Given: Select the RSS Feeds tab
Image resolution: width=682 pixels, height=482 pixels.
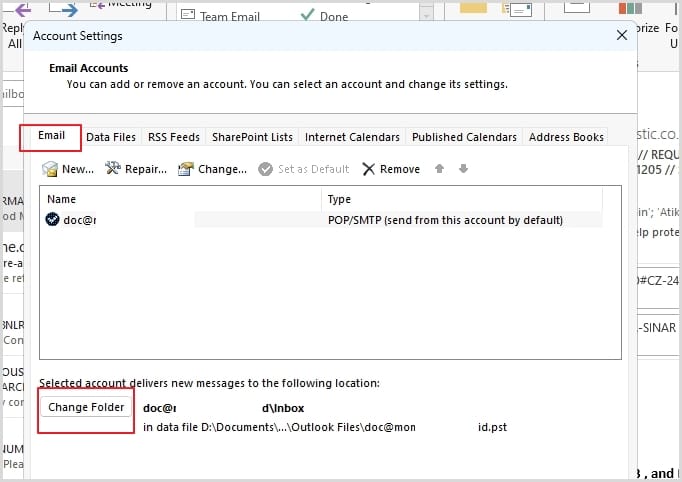Looking at the screenshot, I should point(173,137).
